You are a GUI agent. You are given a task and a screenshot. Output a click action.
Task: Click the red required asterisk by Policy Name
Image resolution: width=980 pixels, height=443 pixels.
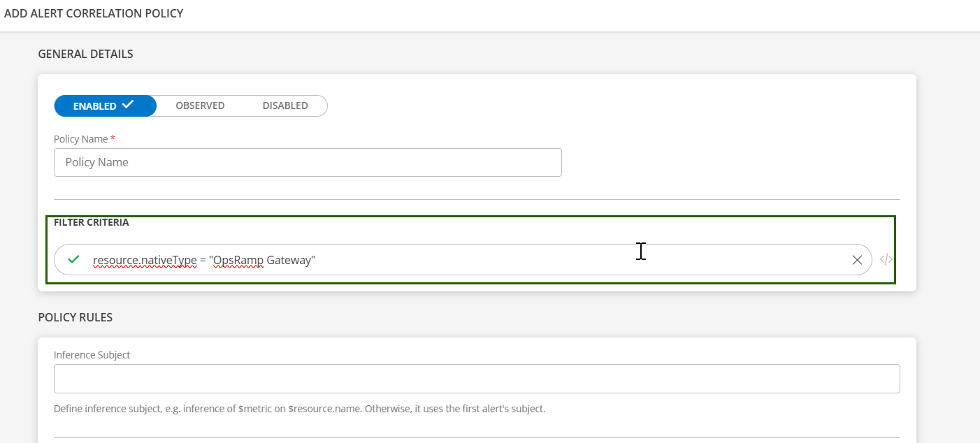click(113, 138)
